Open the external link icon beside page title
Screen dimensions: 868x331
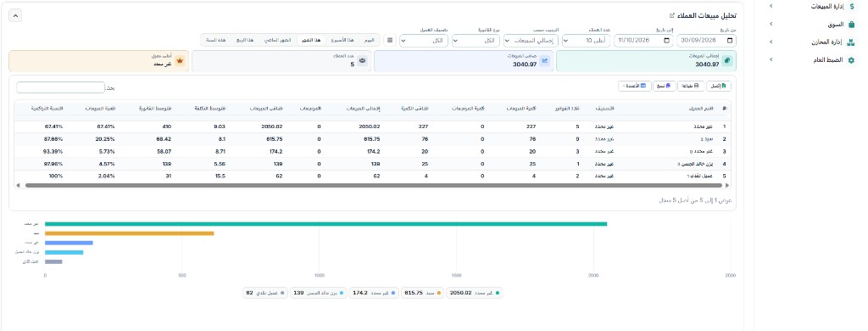click(672, 15)
